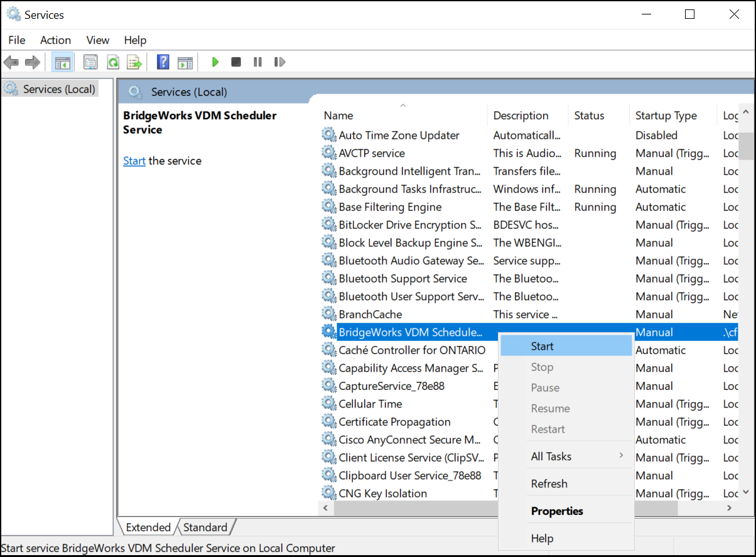Viewport: 756px width, 557px height.
Task: Choose Properties in the context menu
Action: 566,511
